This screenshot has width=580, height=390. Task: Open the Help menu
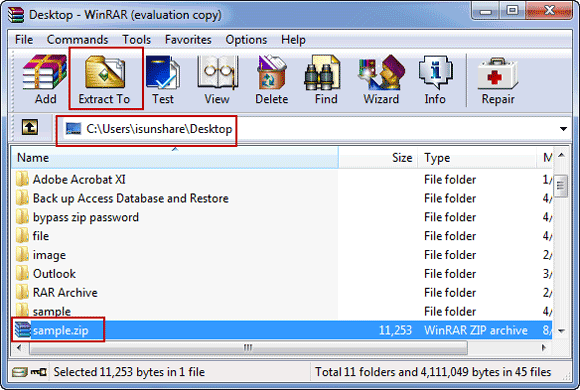point(293,40)
